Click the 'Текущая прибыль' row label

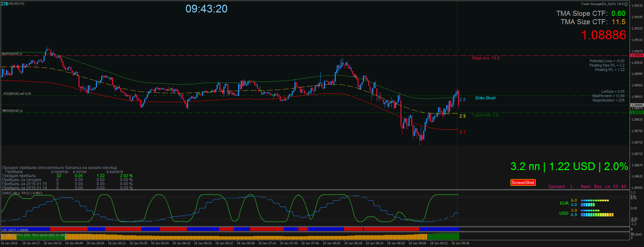[19, 176]
